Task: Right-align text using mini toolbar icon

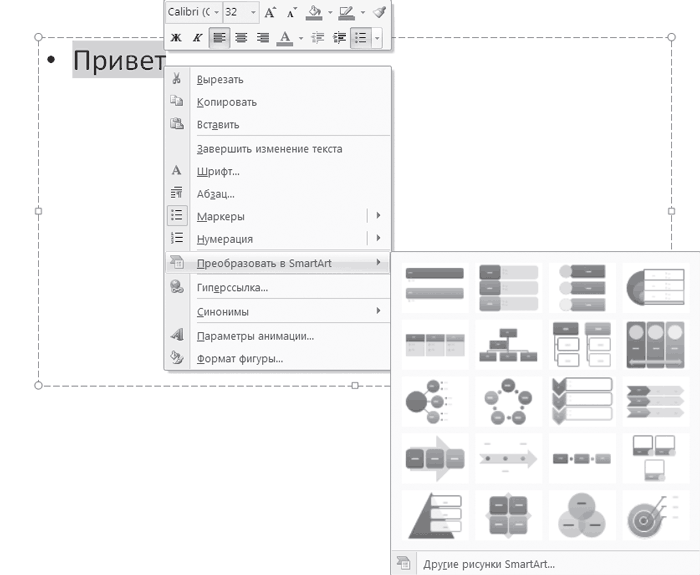Action: point(263,38)
